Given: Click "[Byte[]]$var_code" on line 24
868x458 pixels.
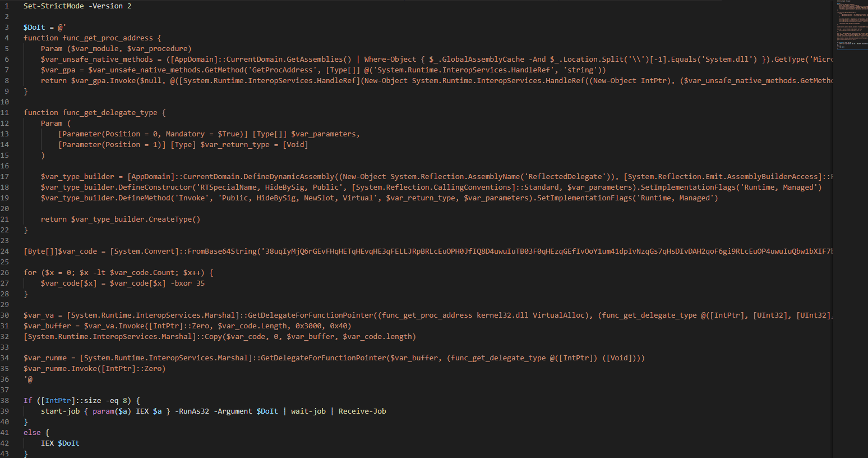Looking at the screenshot, I should click(60, 251).
